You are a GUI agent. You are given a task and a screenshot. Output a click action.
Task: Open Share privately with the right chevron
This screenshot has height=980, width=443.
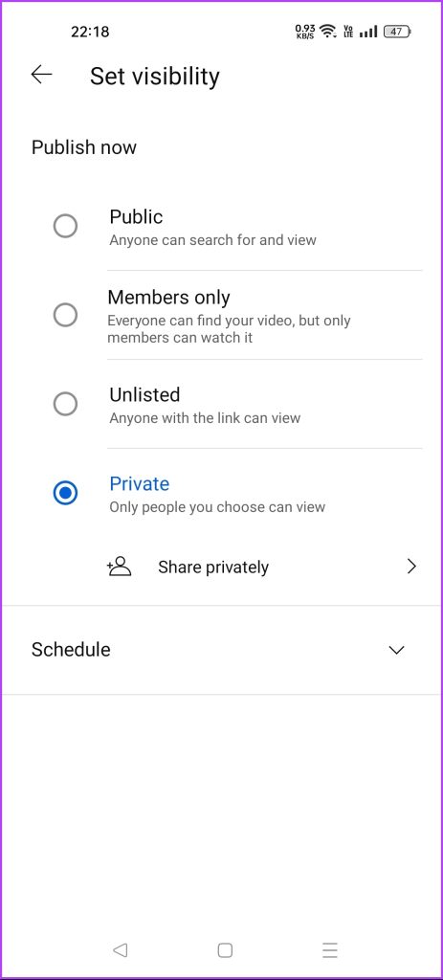[x=411, y=567]
